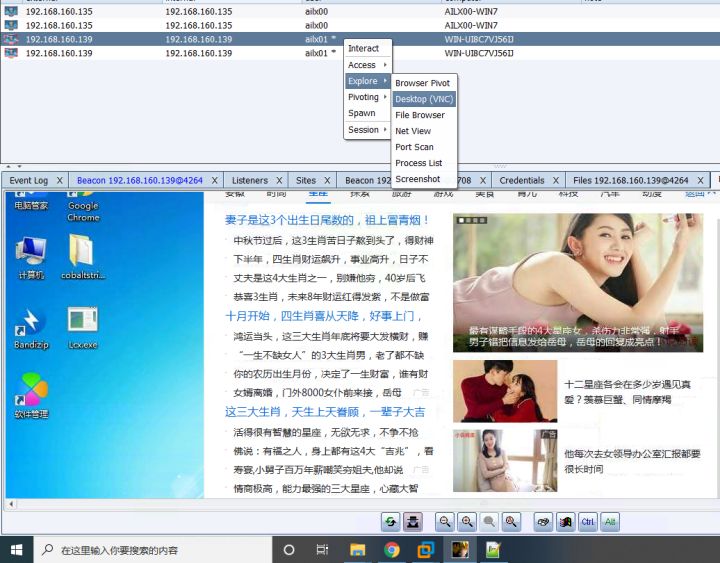This screenshot has width=720, height=563.
Task: Open Files 192.168.160.139@4264 tab
Action: point(631,180)
